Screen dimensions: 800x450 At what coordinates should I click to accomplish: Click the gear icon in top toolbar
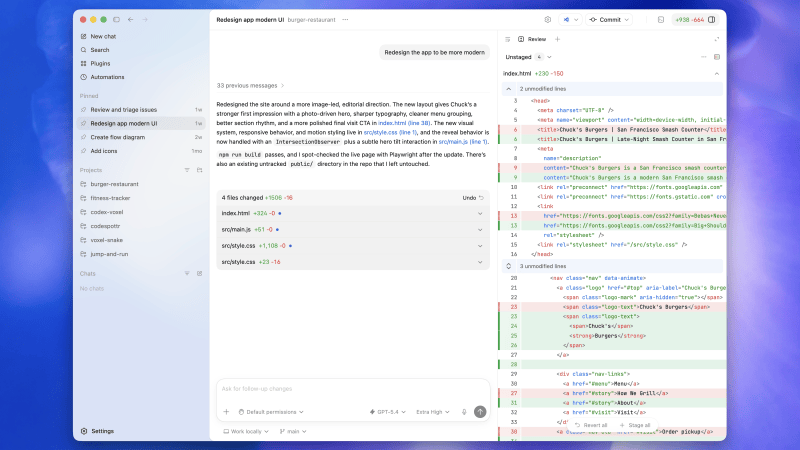[x=547, y=20]
